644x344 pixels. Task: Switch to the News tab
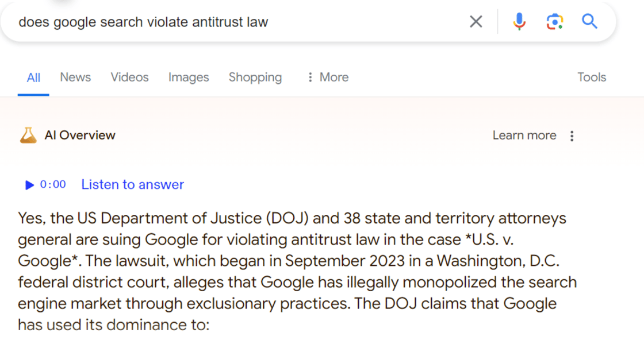tap(75, 77)
